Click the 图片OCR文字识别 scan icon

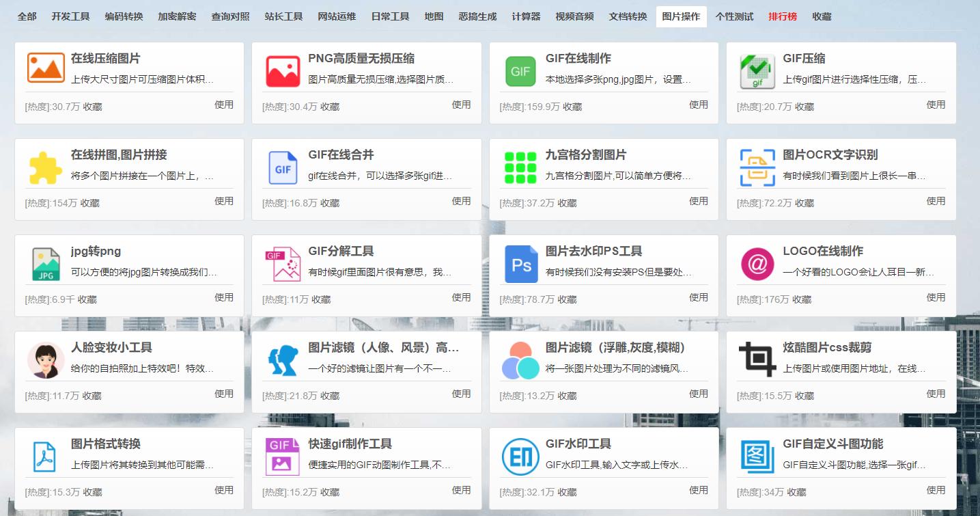point(757,167)
